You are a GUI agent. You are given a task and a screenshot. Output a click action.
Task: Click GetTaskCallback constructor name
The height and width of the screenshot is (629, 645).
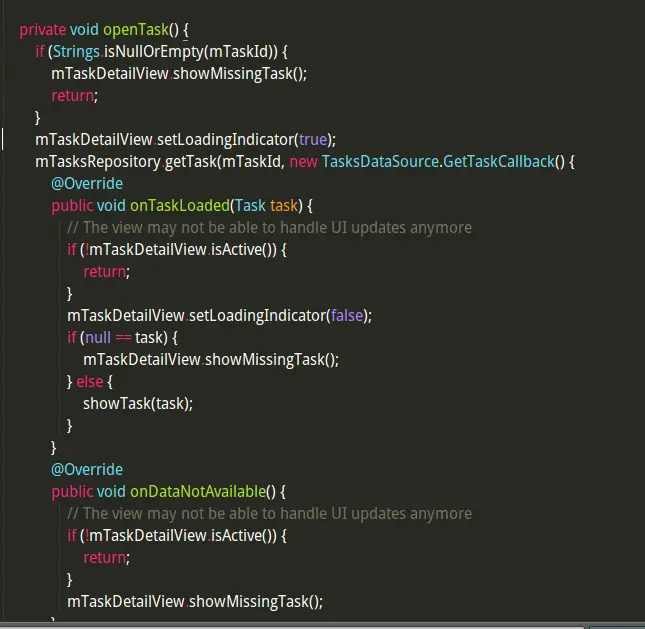coord(499,162)
